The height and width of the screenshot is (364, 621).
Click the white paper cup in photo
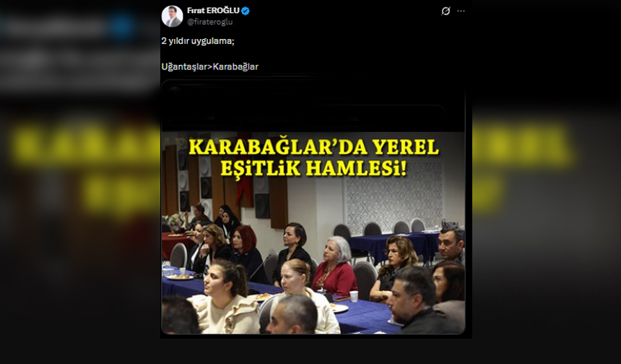[x=354, y=296]
